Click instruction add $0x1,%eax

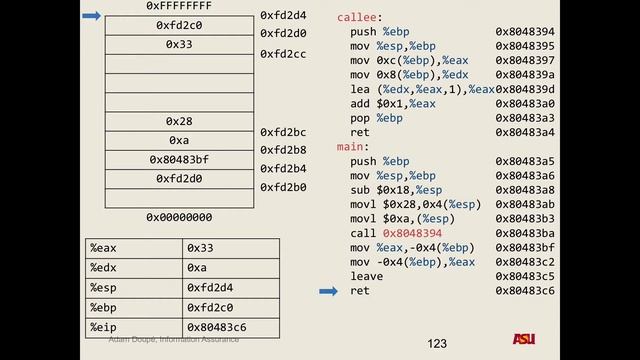393,104
